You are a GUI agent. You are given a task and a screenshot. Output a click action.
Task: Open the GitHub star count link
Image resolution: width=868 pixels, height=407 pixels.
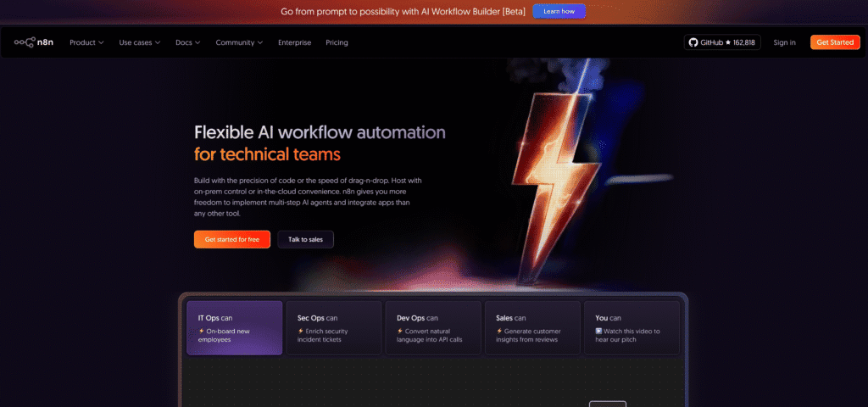pos(722,42)
